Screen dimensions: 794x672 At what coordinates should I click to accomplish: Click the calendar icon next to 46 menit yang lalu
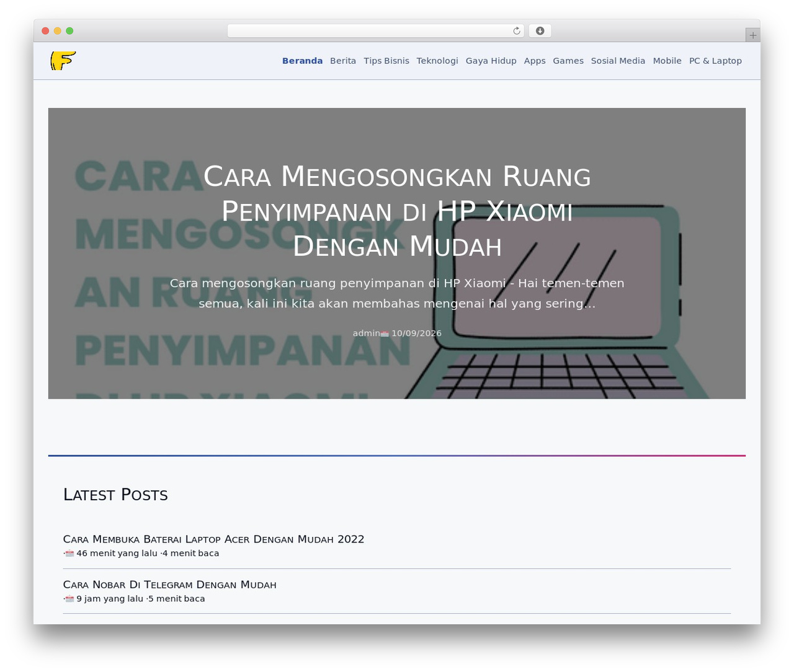(69, 554)
